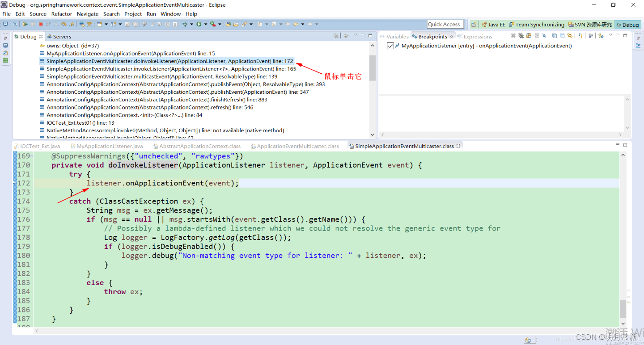Click the code editor vertical scrollbar
This screenshot has width=644, height=345.
coord(623,308)
